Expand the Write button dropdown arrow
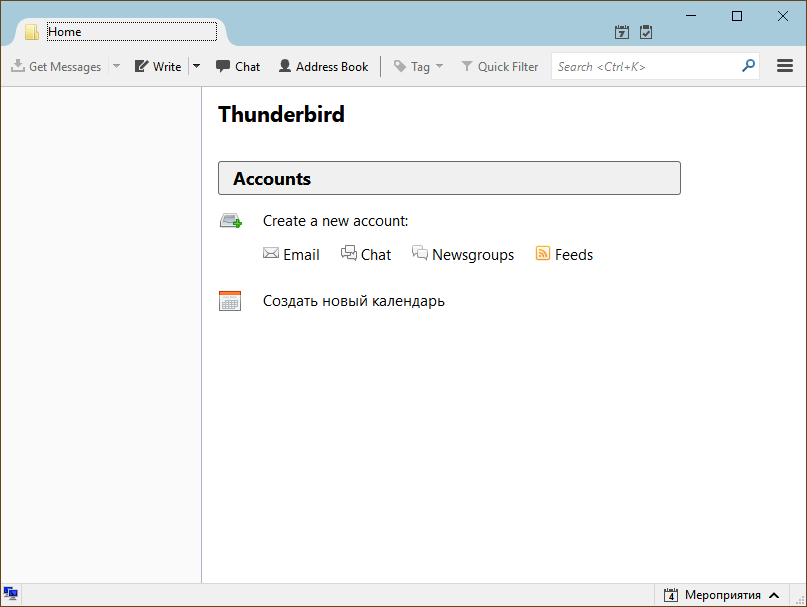Viewport: 807px width, 607px height. [197, 66]
